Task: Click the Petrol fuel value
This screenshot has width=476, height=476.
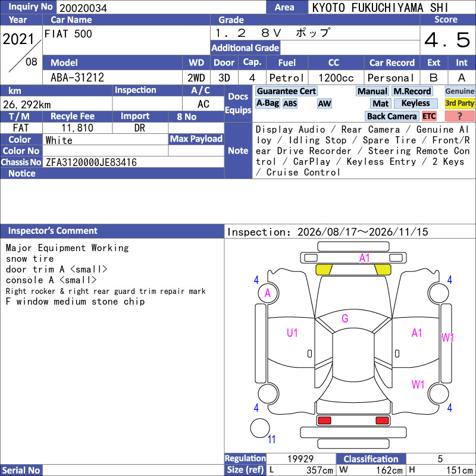Action: [x=286, y=78]
